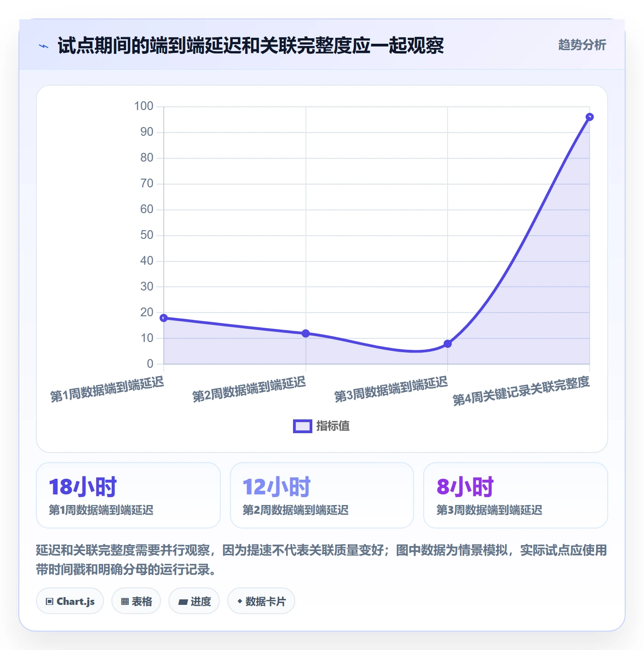Screen dimensions: 644x650
Task: Click the grid icon in the 表格 chip
Action: pos(125,602)
